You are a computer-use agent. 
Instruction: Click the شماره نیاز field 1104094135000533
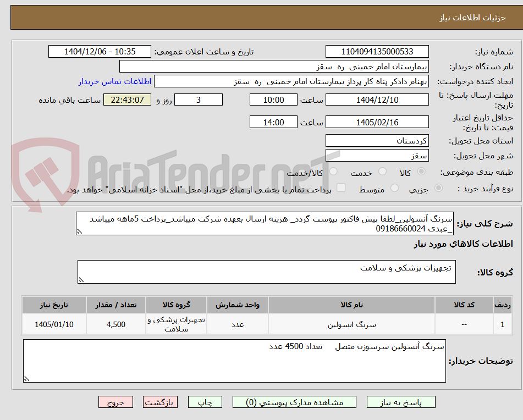click(377, 52)
